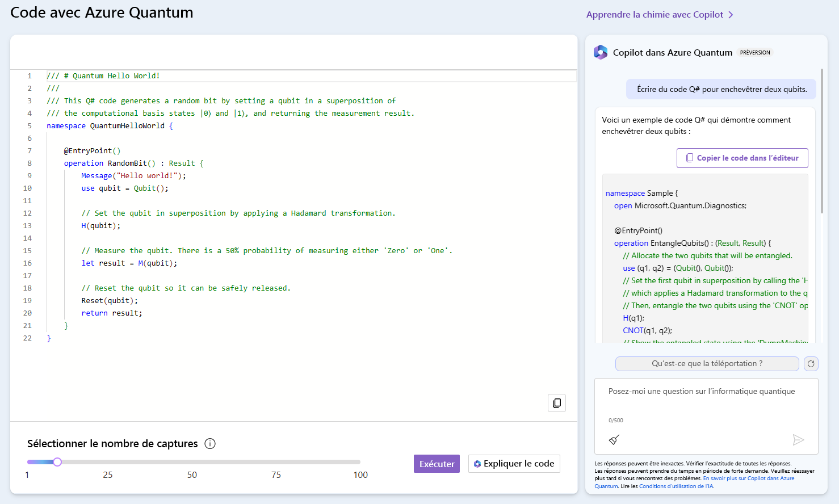Click 'namespace QuantumHelloWorld {' line
This screenshot has height=504, width=839.
tap(110, 126)
